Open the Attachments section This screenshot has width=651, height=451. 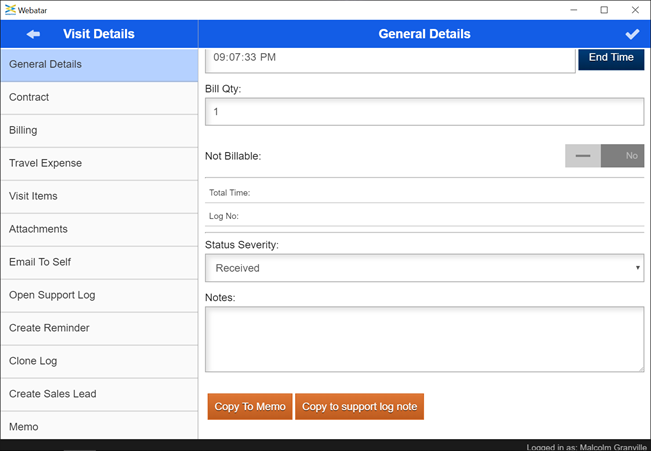coord(99,230)
